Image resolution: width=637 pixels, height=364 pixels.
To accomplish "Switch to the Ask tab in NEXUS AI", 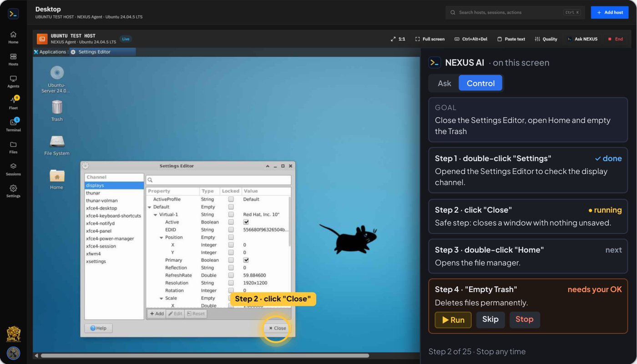I will (x=444, y=83).
